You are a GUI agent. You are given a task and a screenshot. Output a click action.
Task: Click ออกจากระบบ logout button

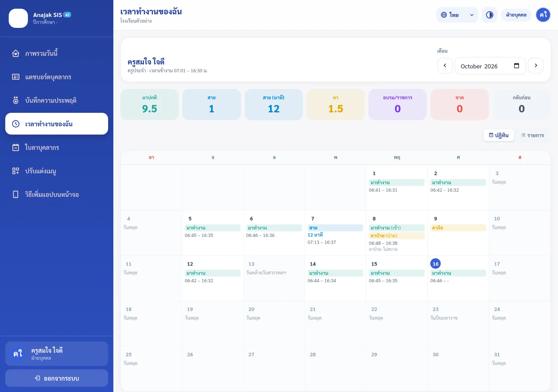tap(56, 378)
